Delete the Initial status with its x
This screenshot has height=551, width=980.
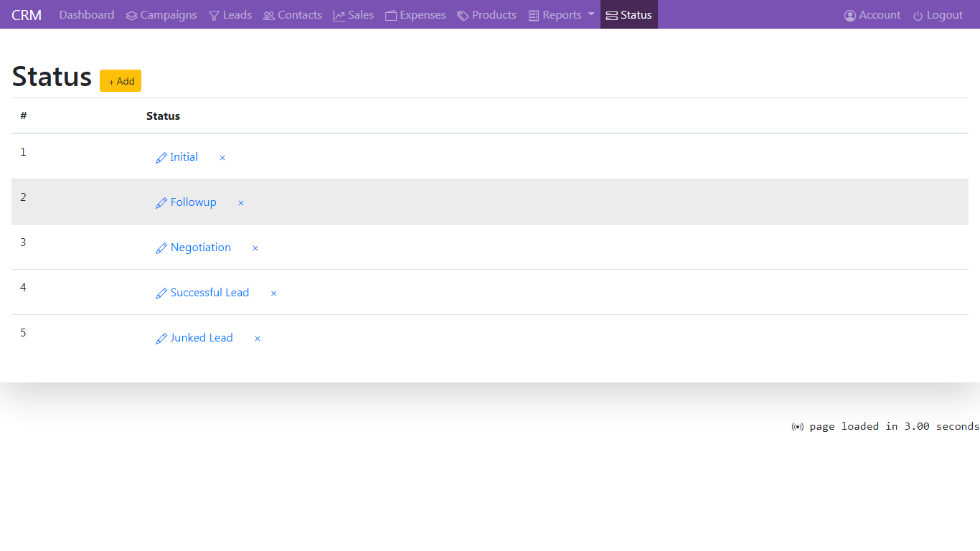[x=222, y=158]
